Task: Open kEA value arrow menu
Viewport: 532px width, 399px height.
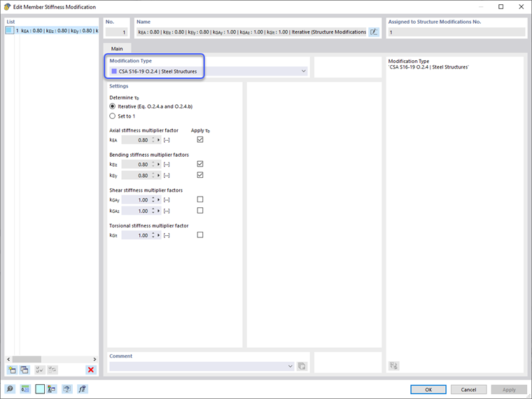Action: coord(158,140)
